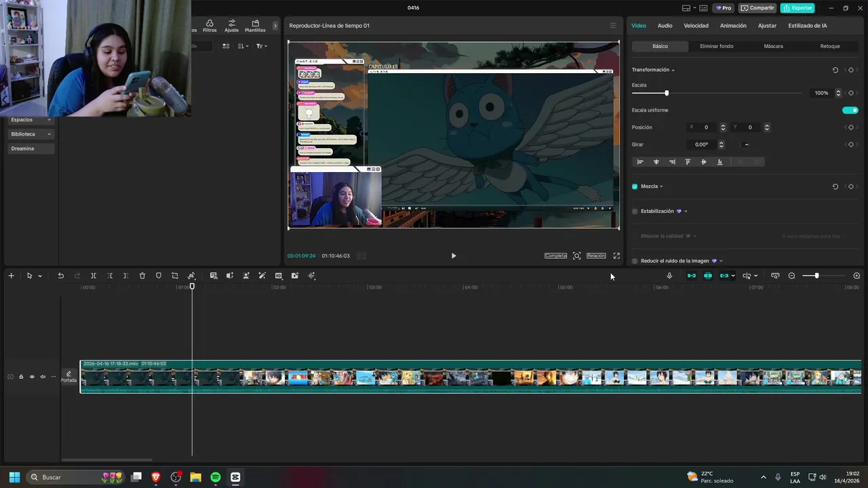Image resolution: width=868 pixels, height=488 pixels.
Task: Click the auto-reframe person icon in timeline toolbar
Action: [245, 276]
